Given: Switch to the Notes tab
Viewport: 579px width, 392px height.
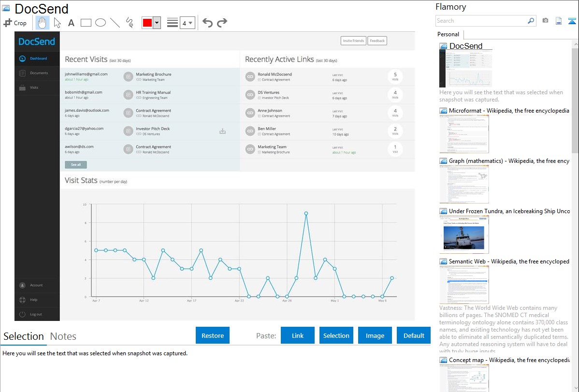Looking at the screenshot, I should (63, 336).
